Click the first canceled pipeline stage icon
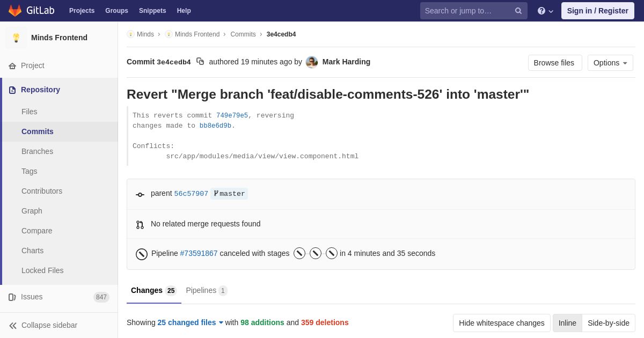This screenshot has width=644, height=338. pos(299,253)
